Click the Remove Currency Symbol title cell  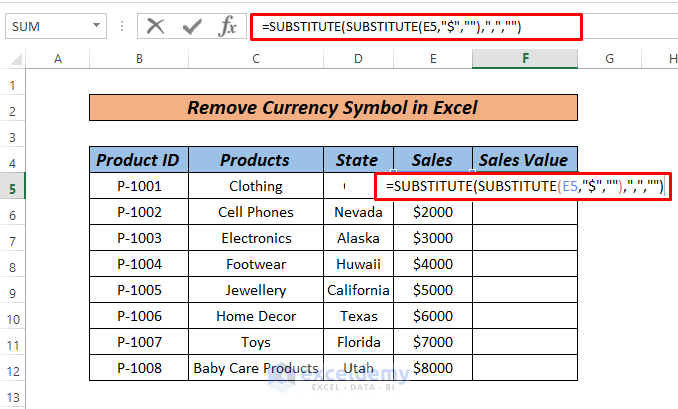click(x=333, y=108)
